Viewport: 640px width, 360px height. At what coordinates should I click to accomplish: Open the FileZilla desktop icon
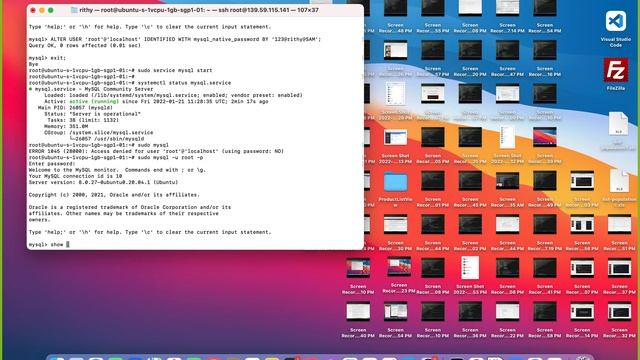[616, 70]
